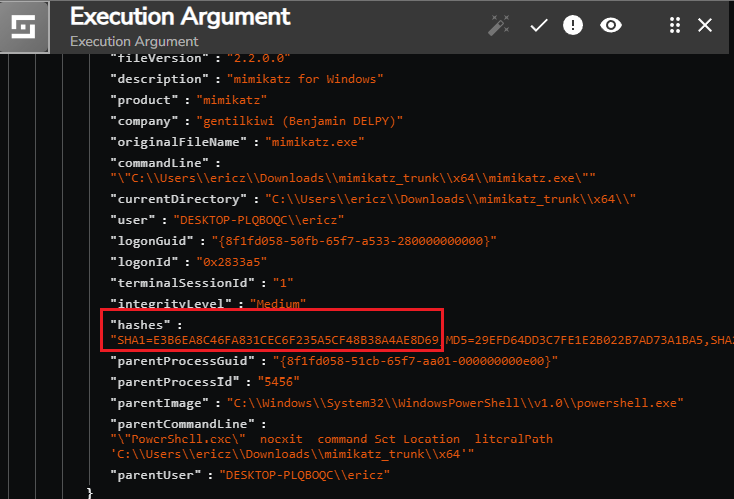Select the fileVersion value "2.2.0.0"
Screen dimensions: 734x499
coord(258,59)
